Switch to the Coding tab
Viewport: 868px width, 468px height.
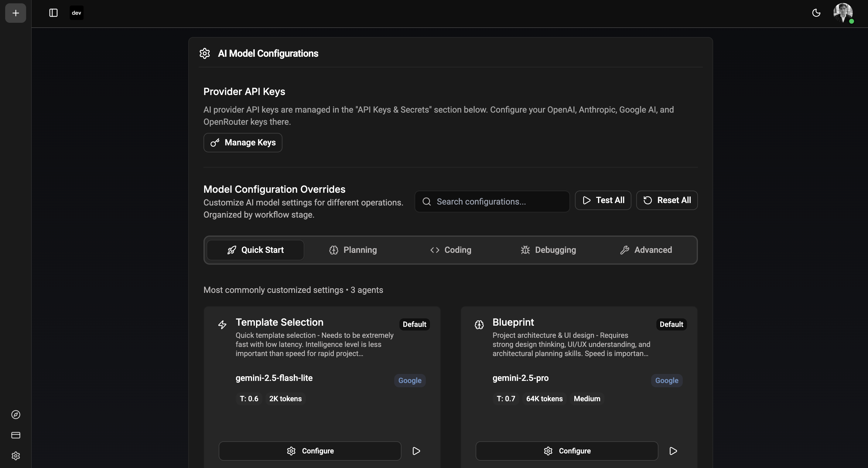point(450,250)
